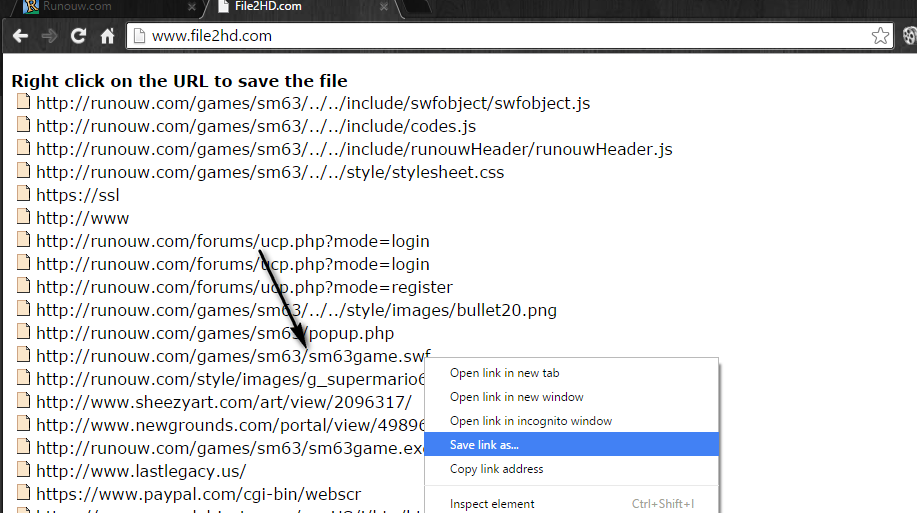
Task: Choose 'Open link in new window'
Action: click(571, 397)
